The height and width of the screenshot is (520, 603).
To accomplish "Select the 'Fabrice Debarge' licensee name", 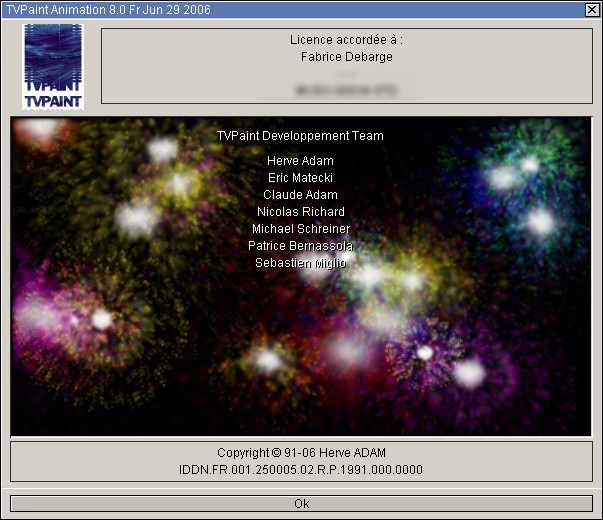I will click(x=346, y=57).
